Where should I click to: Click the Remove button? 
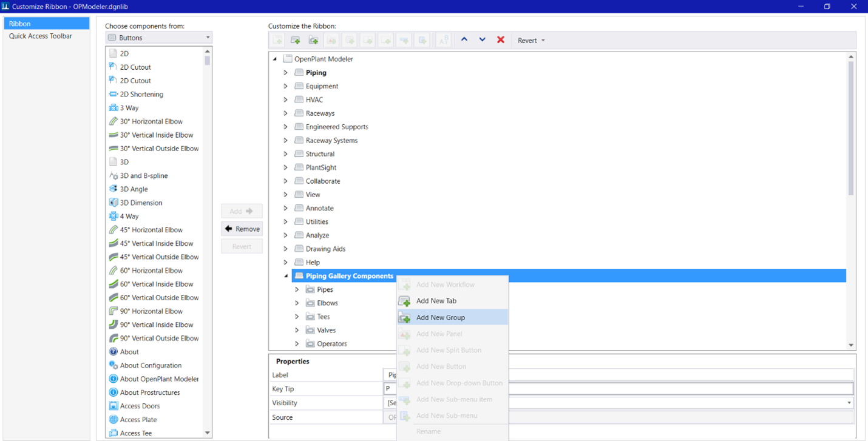click(x=242, y=229)
